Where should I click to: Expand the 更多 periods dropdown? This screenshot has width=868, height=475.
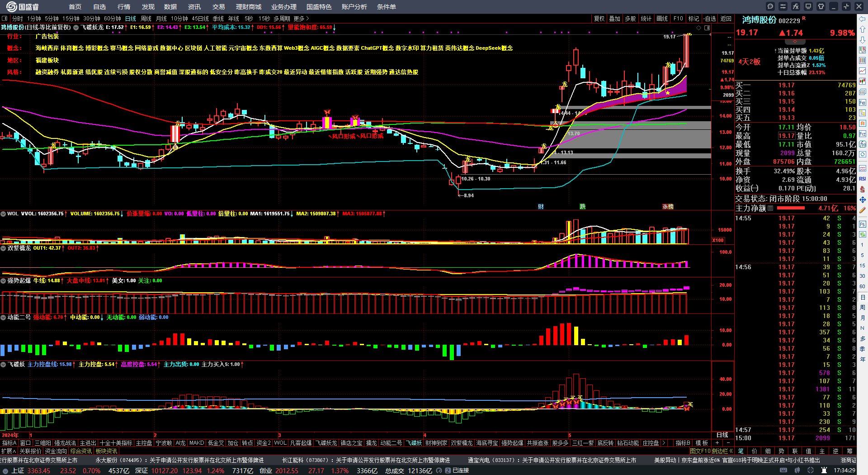(x=301, y=19)
